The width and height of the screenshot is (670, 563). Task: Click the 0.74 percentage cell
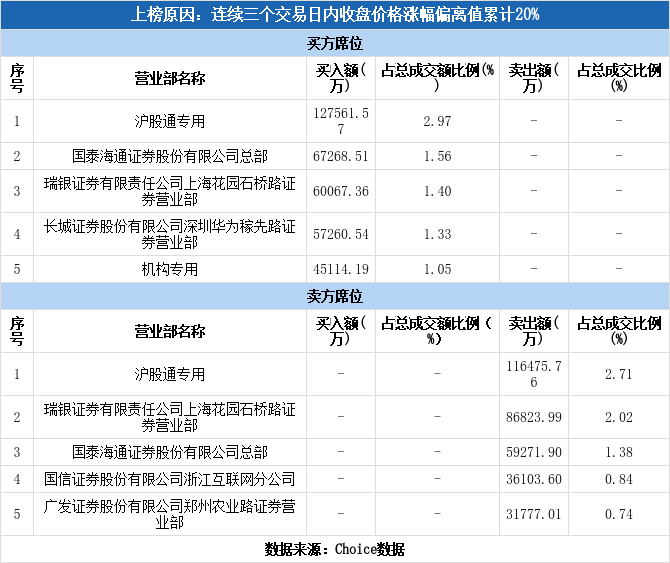point(619,514)
